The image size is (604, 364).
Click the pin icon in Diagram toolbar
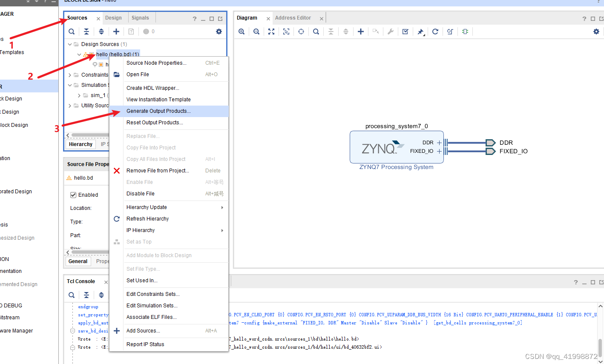[x=420, y=31]
